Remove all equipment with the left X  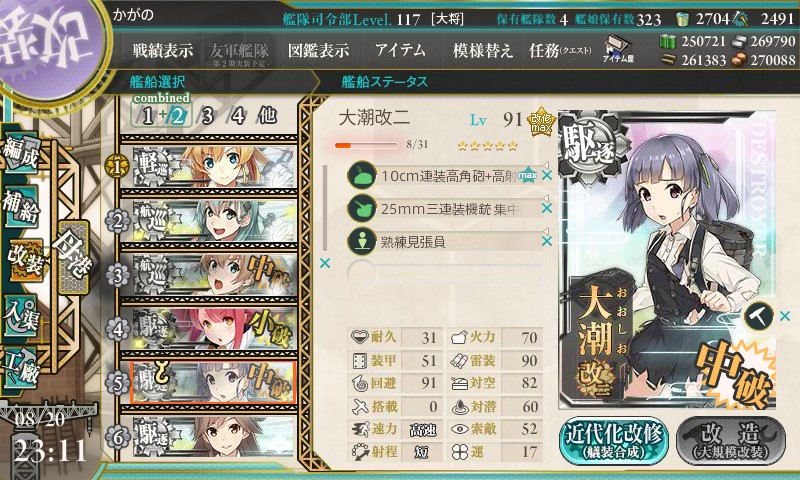point(324,263)
